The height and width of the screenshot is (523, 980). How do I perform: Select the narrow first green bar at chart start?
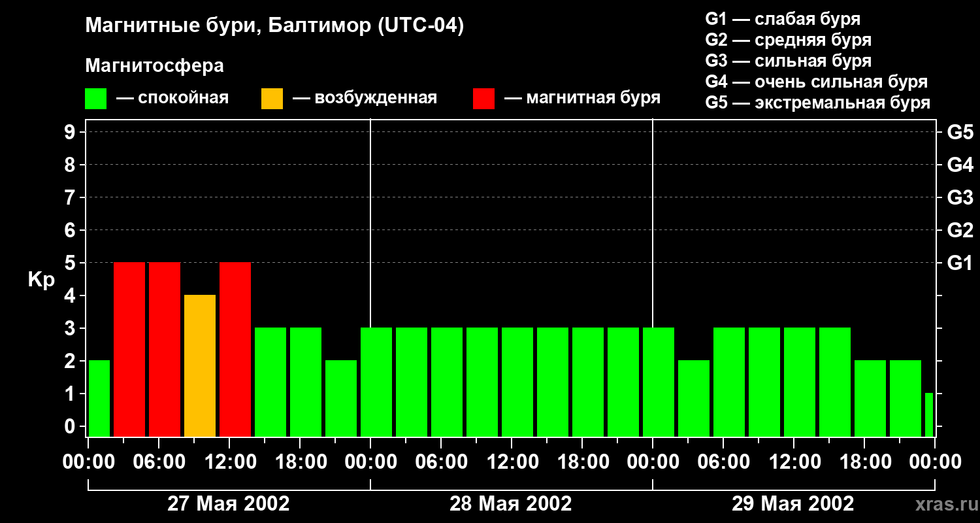coord(99,398)
